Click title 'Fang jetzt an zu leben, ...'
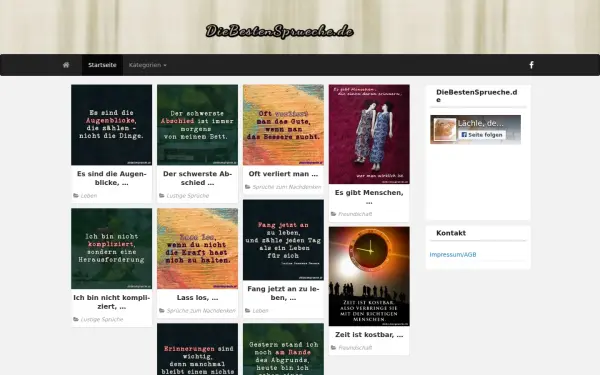Screen dimensions: 600x375 coord(283,293)
